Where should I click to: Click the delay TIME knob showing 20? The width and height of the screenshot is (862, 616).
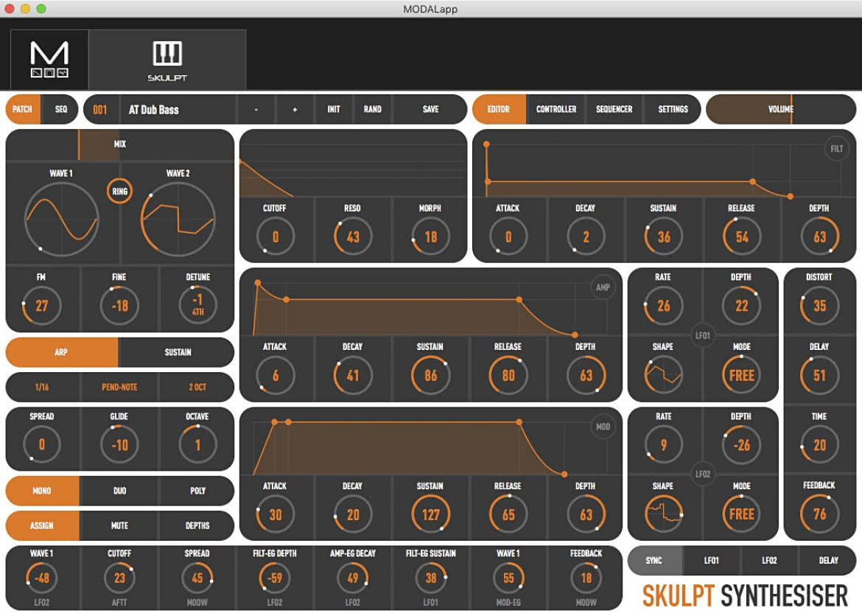[x=820, y=444]
